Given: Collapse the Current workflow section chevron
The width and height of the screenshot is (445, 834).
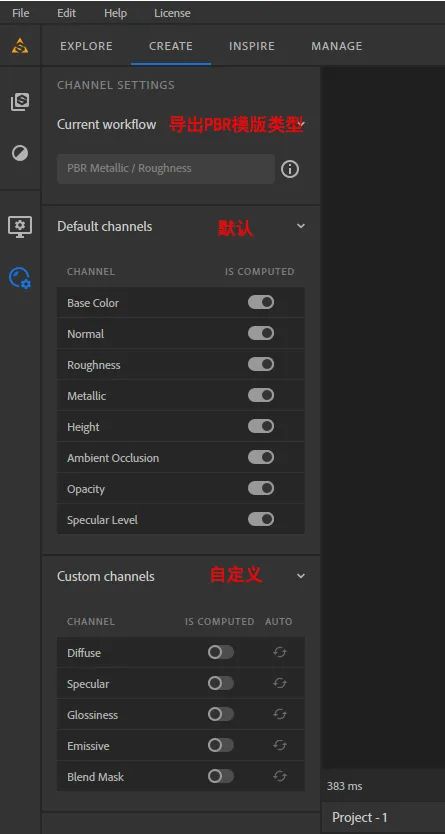Looking at the screenshot, I should click(x=301, y=124).
